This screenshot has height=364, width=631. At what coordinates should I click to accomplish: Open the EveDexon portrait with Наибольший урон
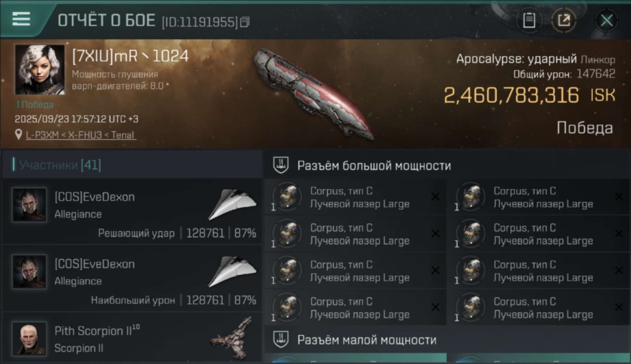30,272
